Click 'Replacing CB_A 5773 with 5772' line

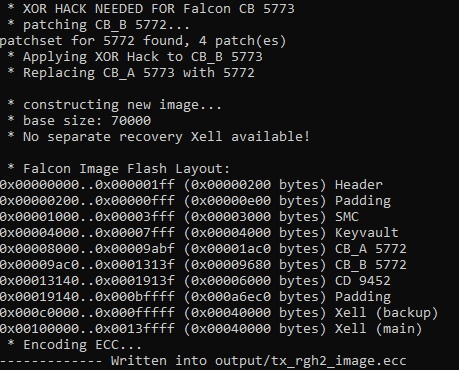click(139, 73)
